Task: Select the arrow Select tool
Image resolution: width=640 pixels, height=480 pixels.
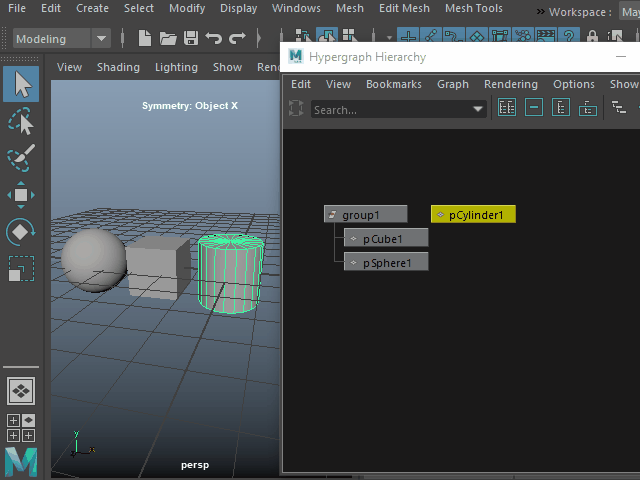Action: [21, 84]
